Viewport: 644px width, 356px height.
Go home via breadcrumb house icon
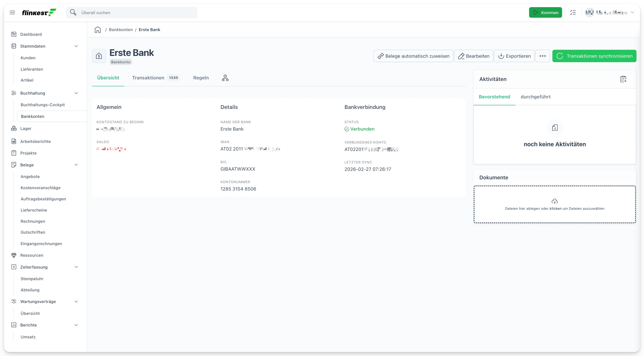98,30
